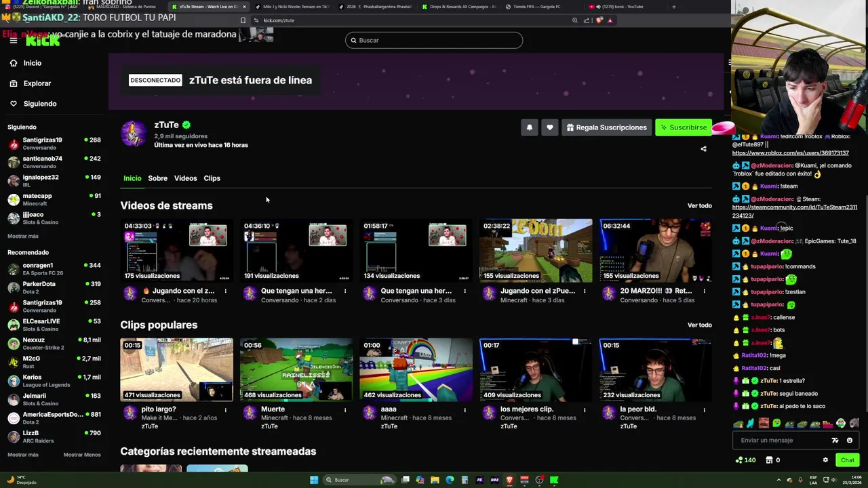Open options menu for '20 MARZO!!!' video
The image size is (868, 488).
coord(704,291)
